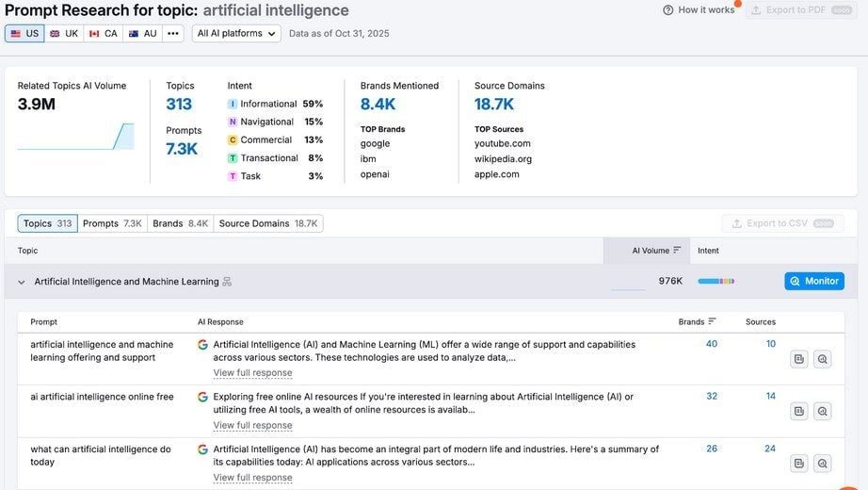Collapse Artificial Intelligence and Machine Learning row
Viewport: 868px width, 490px height.
[22, 282]
